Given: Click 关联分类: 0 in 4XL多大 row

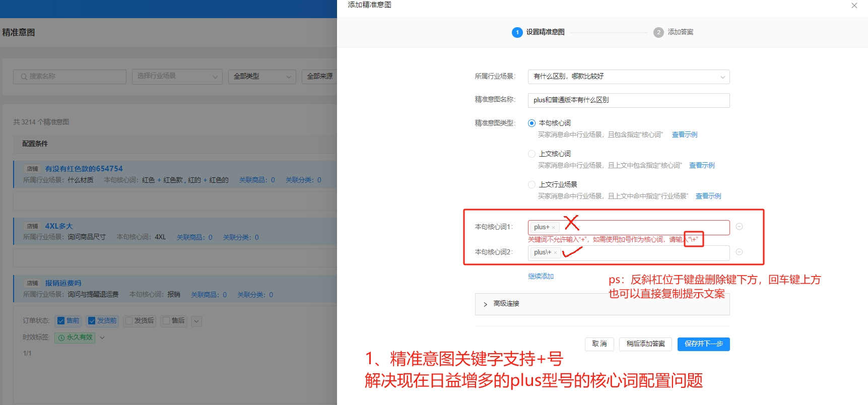Looking at the screenshot, I should 241,237.
